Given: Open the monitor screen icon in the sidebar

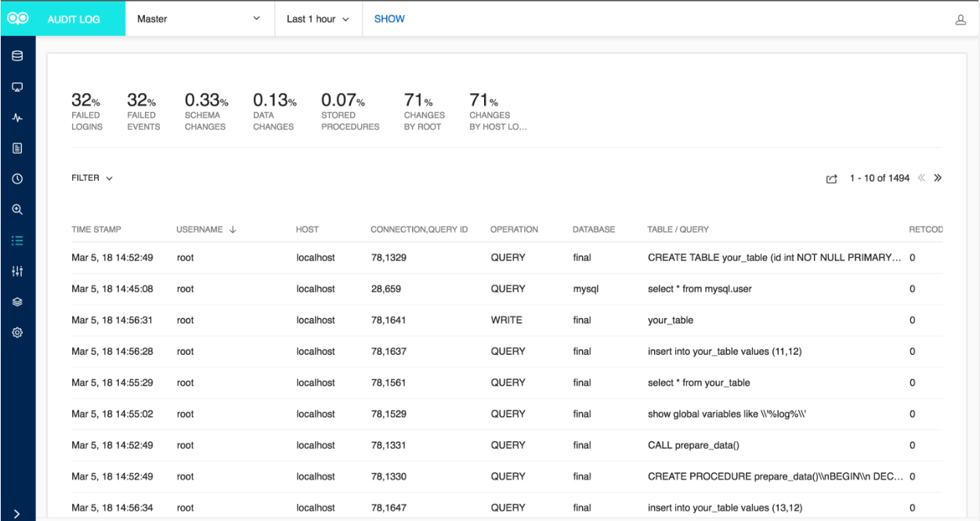Looking at the screenshot, I should click(x=17, y=87).
